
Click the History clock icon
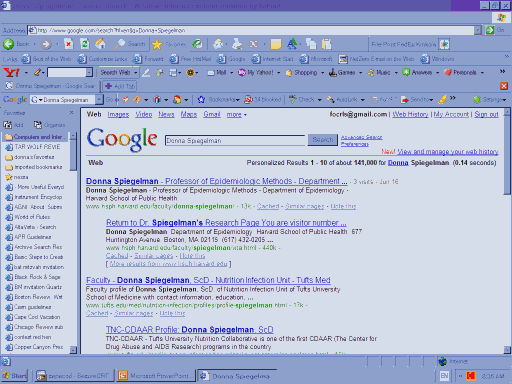(198, 44)
